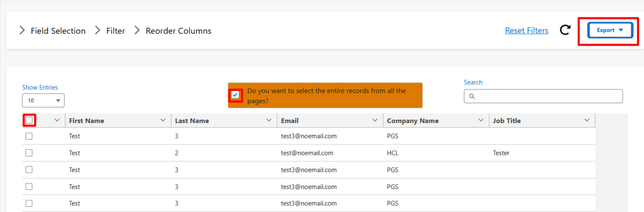Click the refresh icon beside Reset Filters
This screenshot has width=644, height=212.
pyautogui.click(x=565, y=30)
